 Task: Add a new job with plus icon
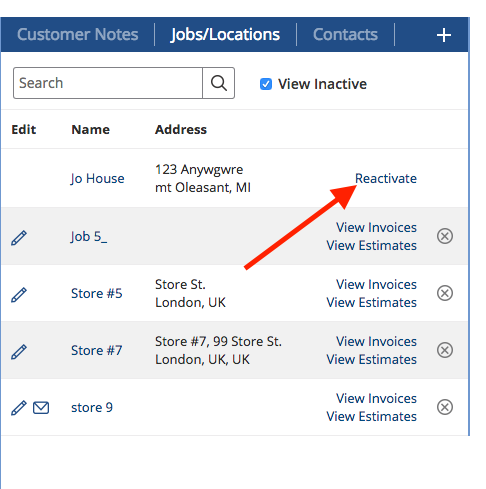tap(444, 35)
